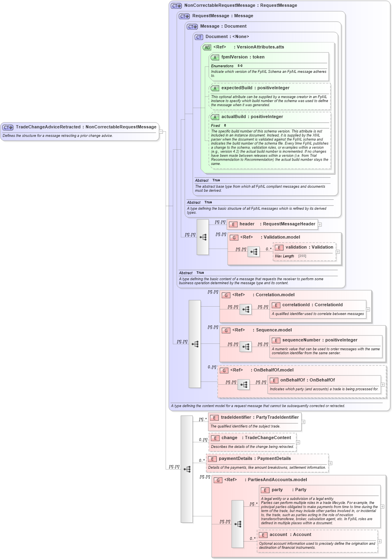
Task: Expand the validation element
Action: pyautogui.click(x=338, y=252)
